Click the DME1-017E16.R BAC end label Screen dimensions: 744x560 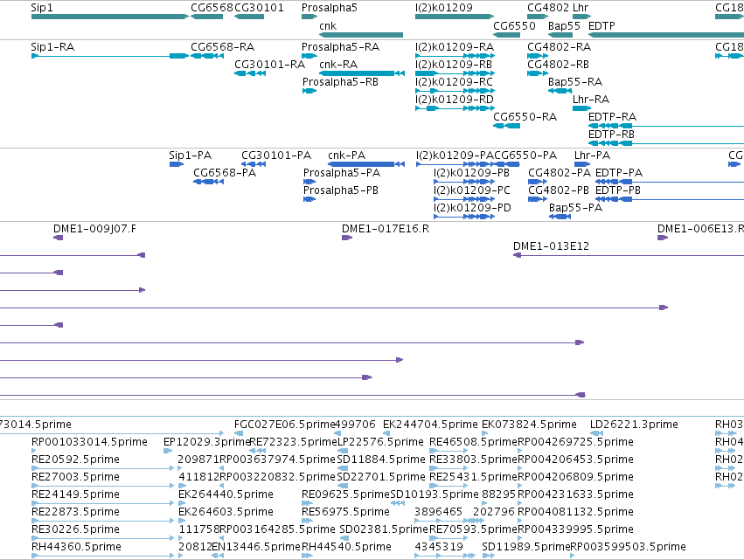click(x=386, y=229)
